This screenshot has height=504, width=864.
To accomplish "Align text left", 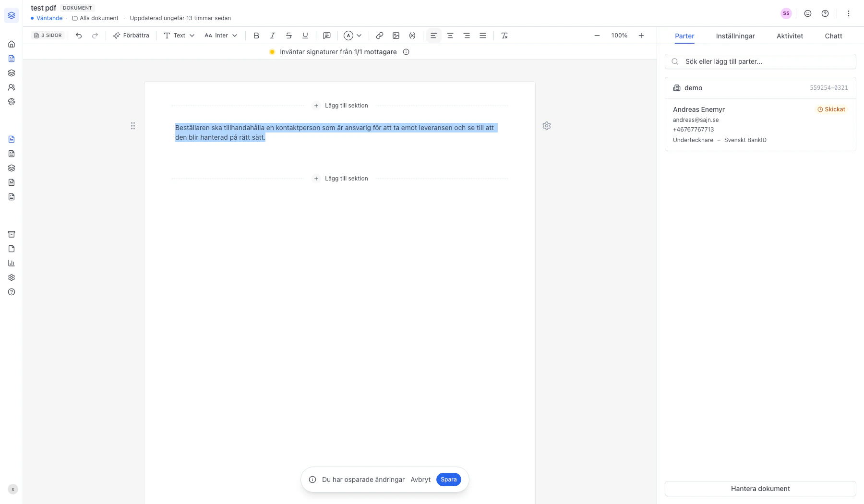I will (433, 36).
